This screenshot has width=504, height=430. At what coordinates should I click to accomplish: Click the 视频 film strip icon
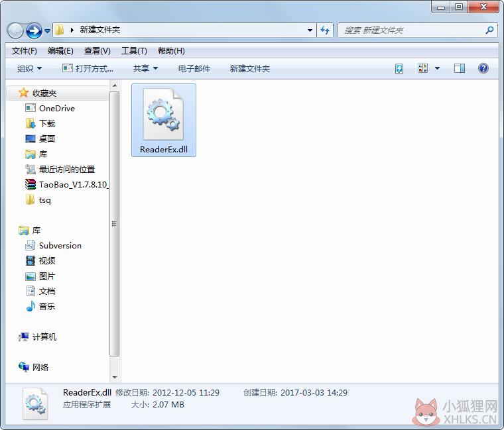pos(31,260)
